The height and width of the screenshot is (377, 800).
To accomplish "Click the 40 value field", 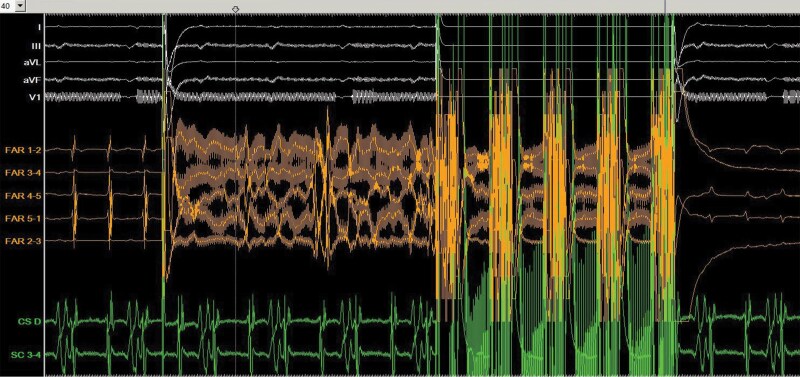I will coord(8,6).
